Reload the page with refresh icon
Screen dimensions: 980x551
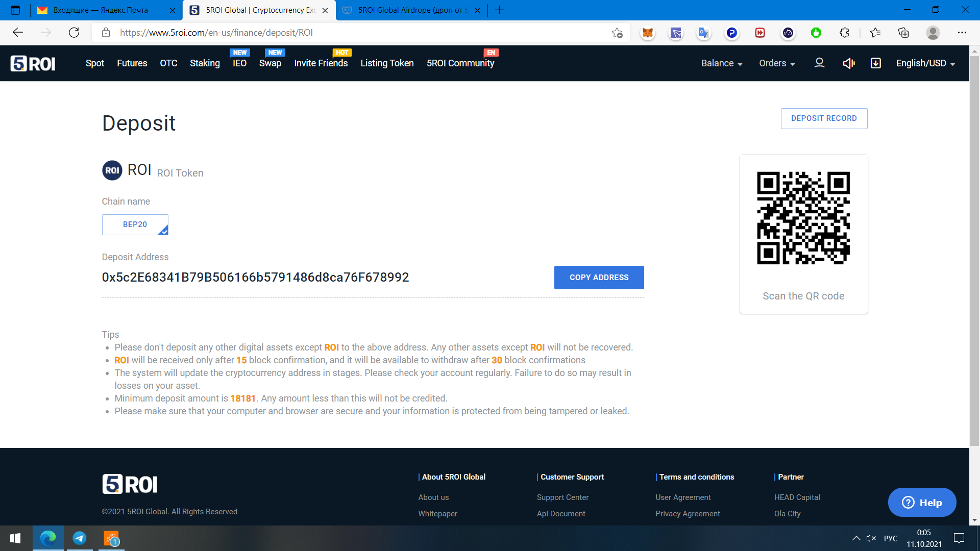click(x=74, y=33)
